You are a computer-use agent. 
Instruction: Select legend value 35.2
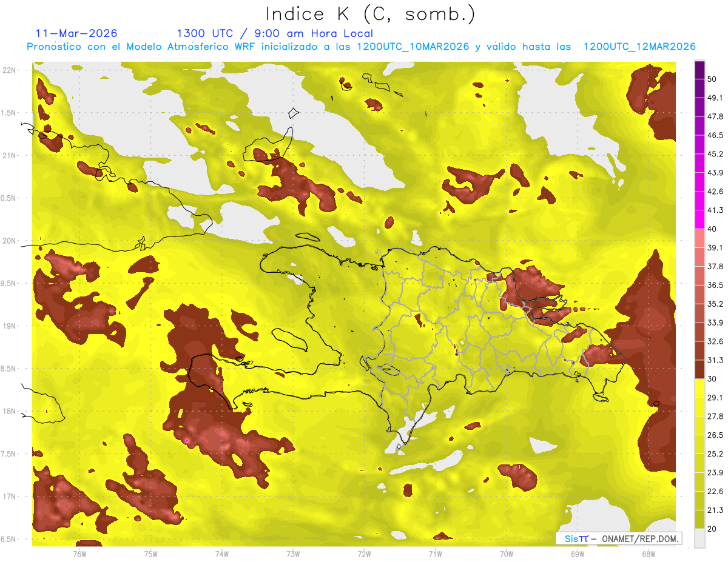tap(715, 304)
